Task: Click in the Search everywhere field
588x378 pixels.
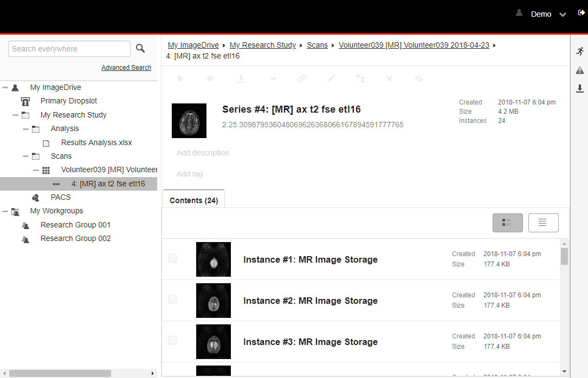Action: coord(69,49)
